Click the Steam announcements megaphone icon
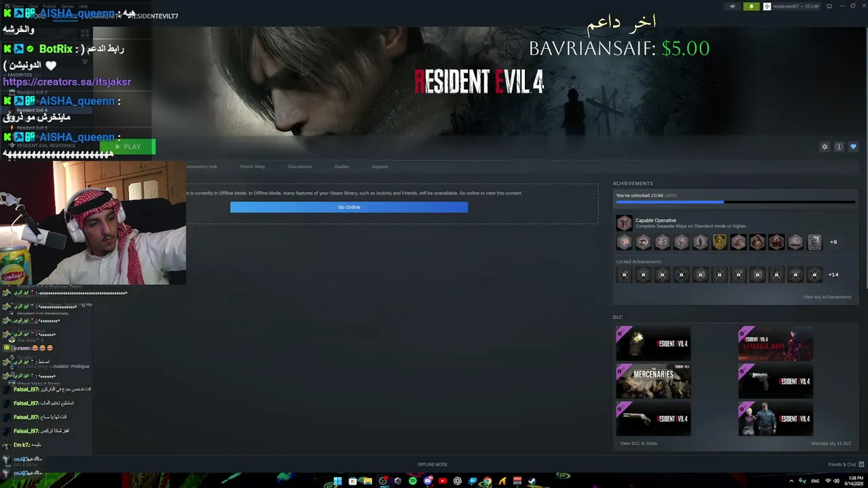The image size is (868, 488). 732,6
